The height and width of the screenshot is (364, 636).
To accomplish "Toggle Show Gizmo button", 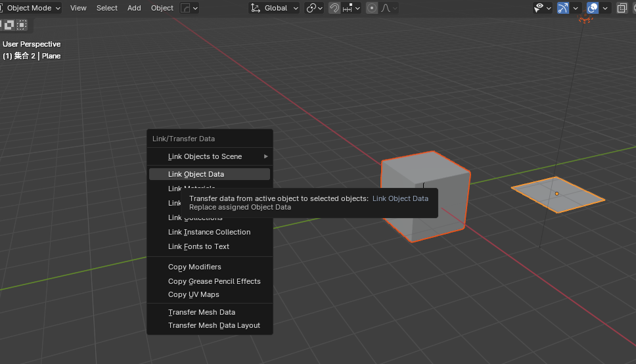I will [x=563, y=8].
